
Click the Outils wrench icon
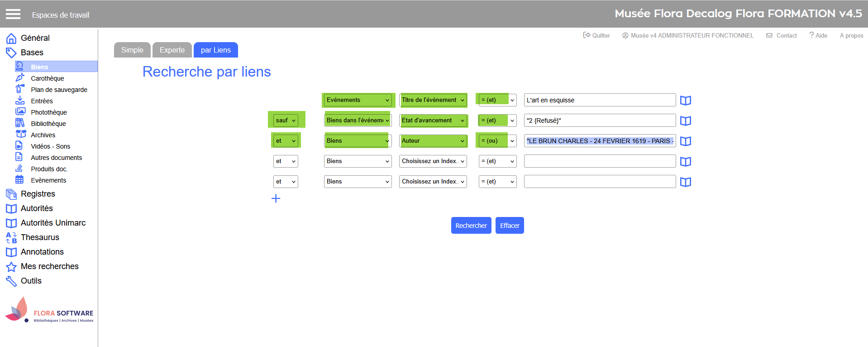tap(11, 281)
